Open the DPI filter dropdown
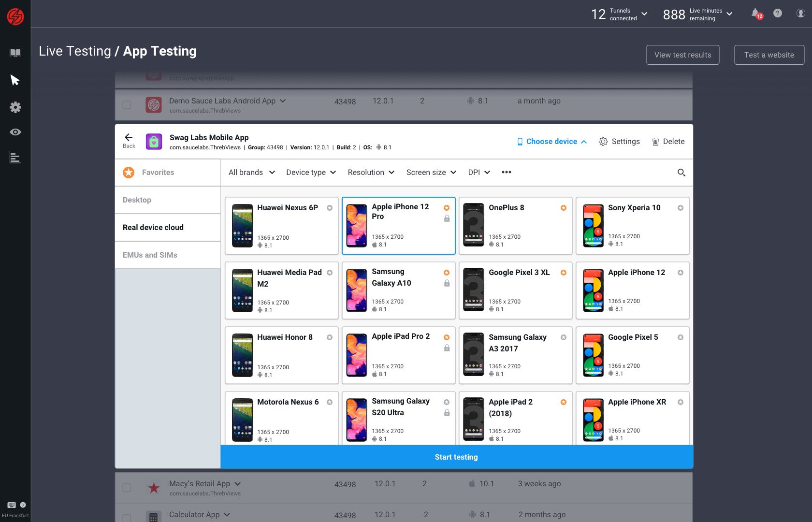 (479, 173)
